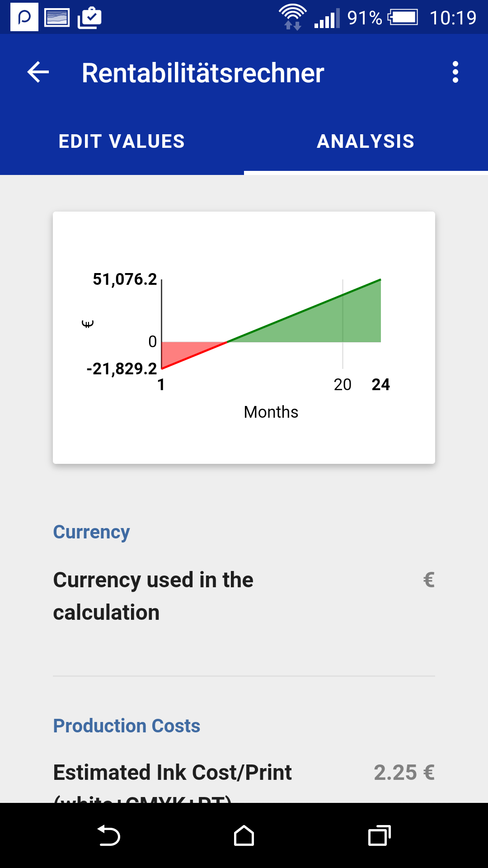Open Currency used in the calculation setting

pyautogui.click(x=244, y=596)
